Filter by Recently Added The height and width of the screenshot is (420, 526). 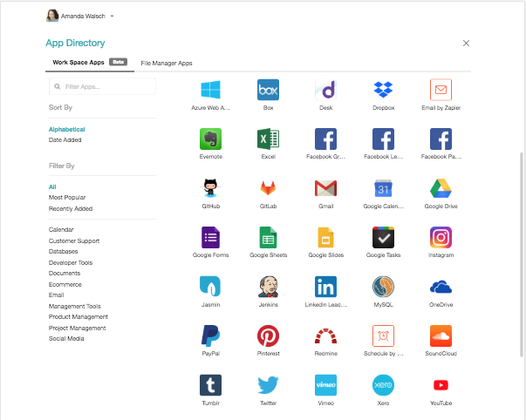point(71,208)
